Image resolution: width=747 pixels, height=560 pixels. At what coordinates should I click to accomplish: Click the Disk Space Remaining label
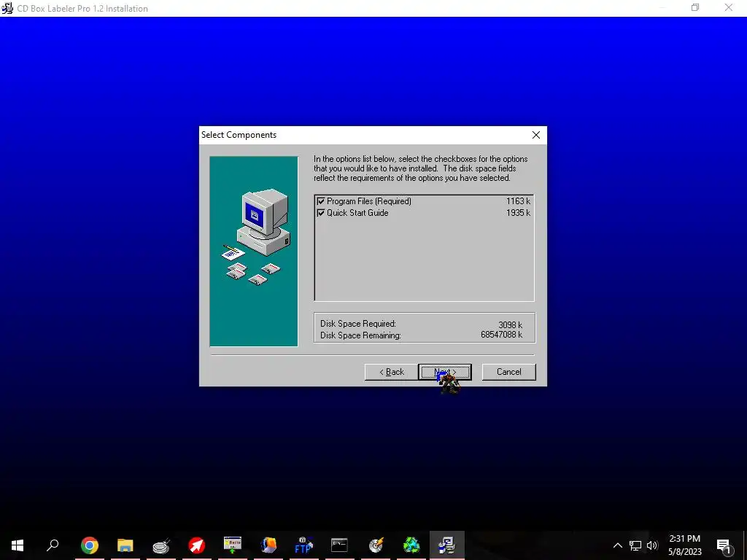tap(360, 335)
